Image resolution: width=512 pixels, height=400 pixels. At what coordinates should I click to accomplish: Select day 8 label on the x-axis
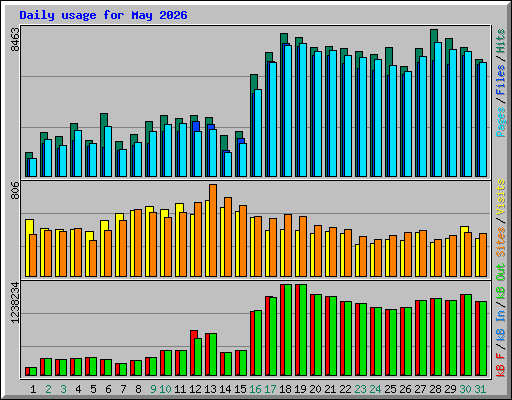click(138, 389)
